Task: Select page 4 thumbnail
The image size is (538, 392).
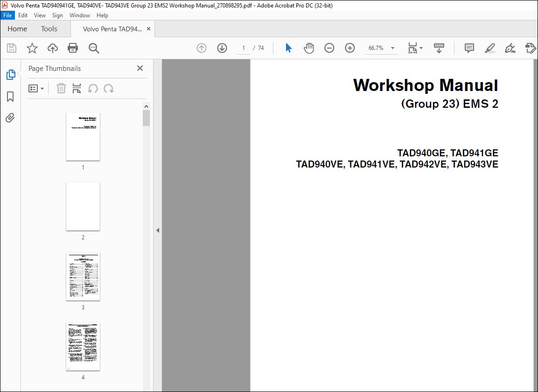Action: 83,347
